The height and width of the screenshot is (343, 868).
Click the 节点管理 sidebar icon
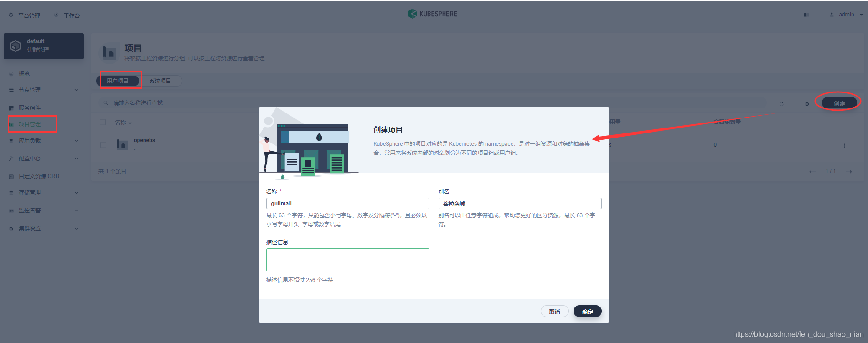tap(11, 90)
